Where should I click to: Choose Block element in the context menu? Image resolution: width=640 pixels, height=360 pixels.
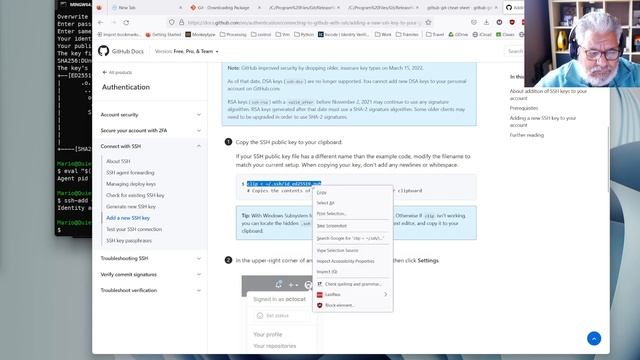353,305
